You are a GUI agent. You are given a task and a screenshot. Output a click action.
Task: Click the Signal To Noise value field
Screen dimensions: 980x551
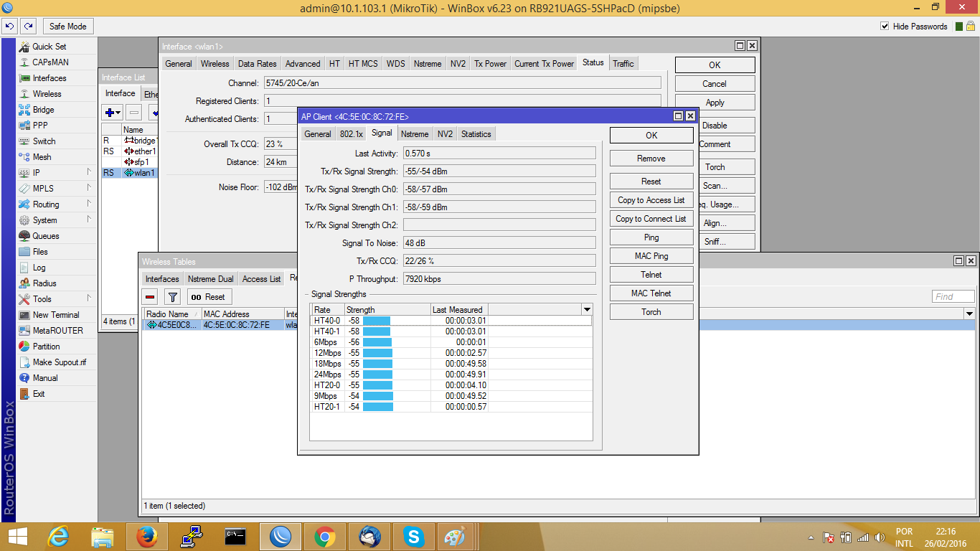click(499, 243)
